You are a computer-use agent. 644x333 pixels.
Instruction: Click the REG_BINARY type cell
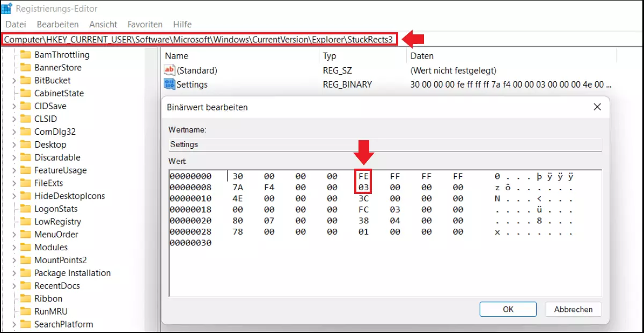[347, 84]
